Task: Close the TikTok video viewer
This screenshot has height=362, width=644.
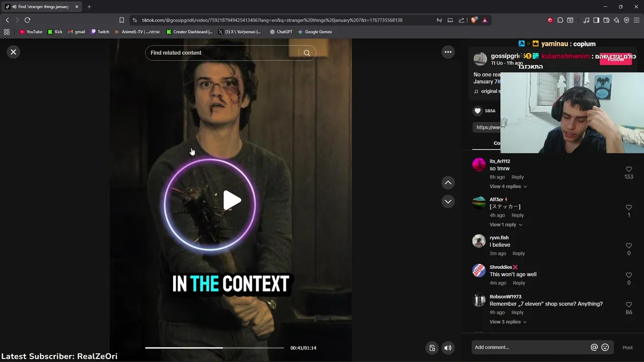Action: pyautogui.click(x=14, y=52)
